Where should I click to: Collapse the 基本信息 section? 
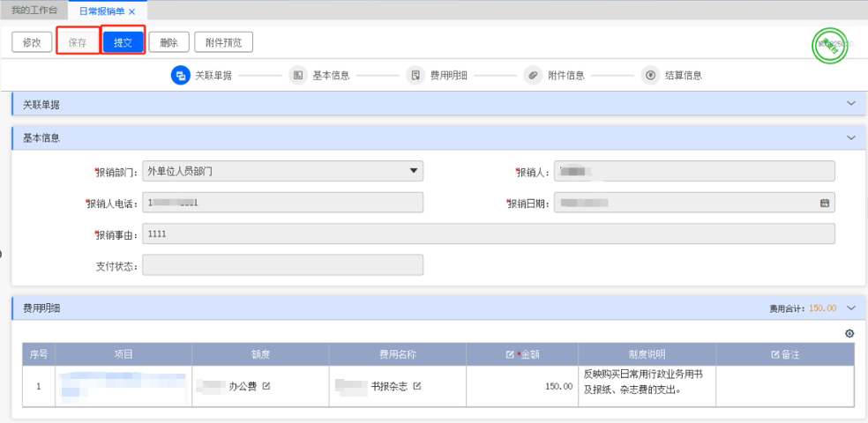(x=850, y=138)
